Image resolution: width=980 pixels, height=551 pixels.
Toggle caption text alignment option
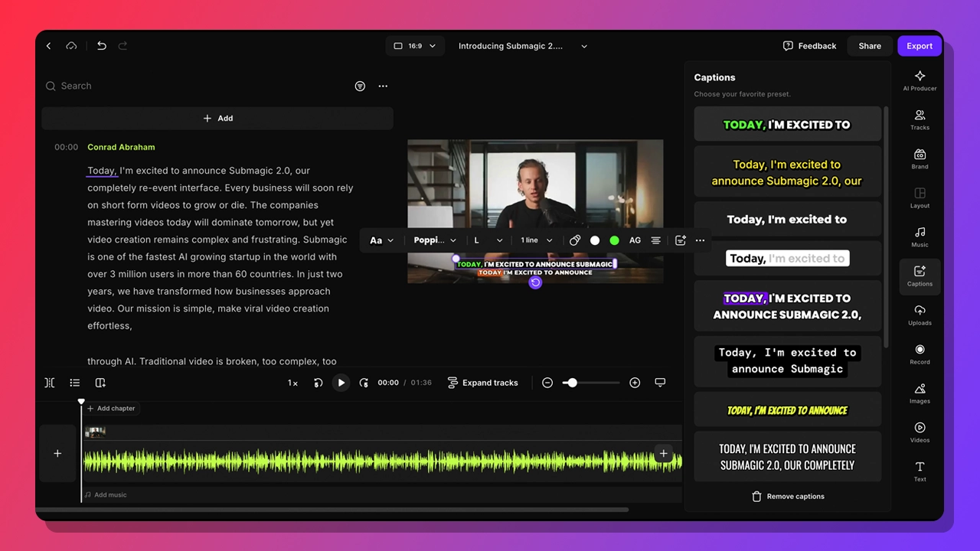656,240
